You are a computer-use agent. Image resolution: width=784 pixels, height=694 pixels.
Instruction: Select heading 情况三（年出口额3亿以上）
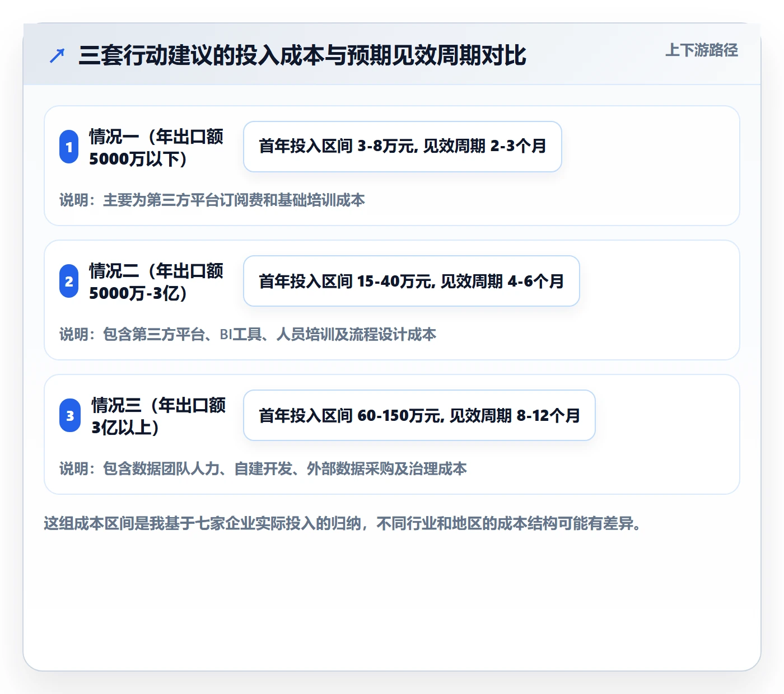(x=158, y=416)
